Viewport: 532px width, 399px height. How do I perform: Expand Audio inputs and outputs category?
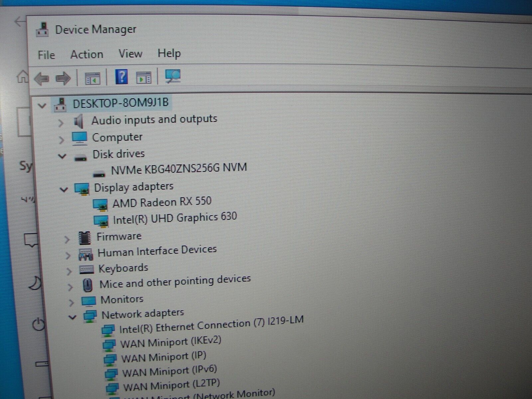pos(61,123)
